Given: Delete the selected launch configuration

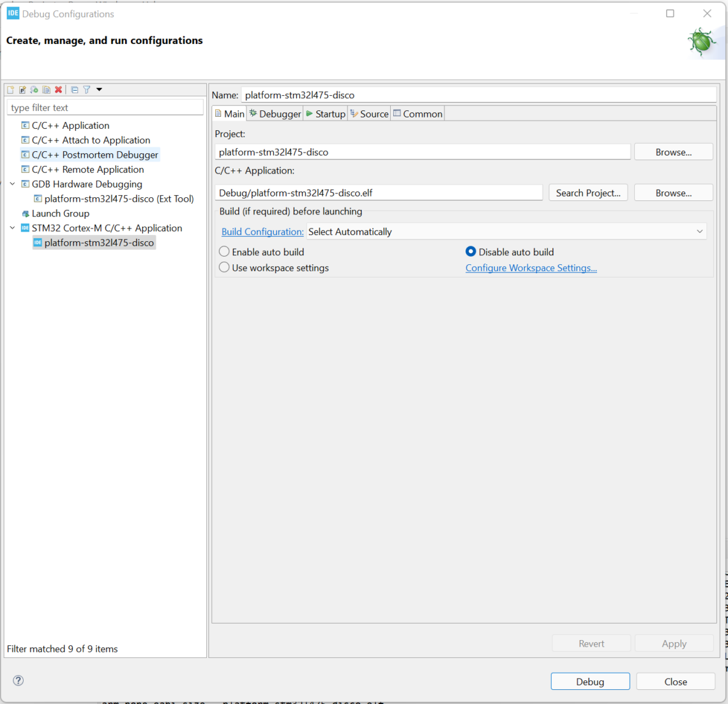Looking at the screenshot, I should (58, 89).
